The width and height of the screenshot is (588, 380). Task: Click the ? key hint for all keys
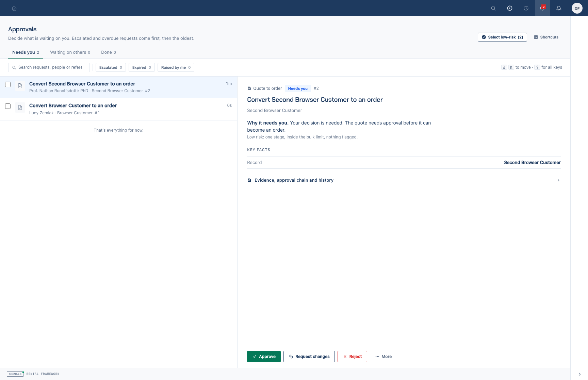coord(537,67)
